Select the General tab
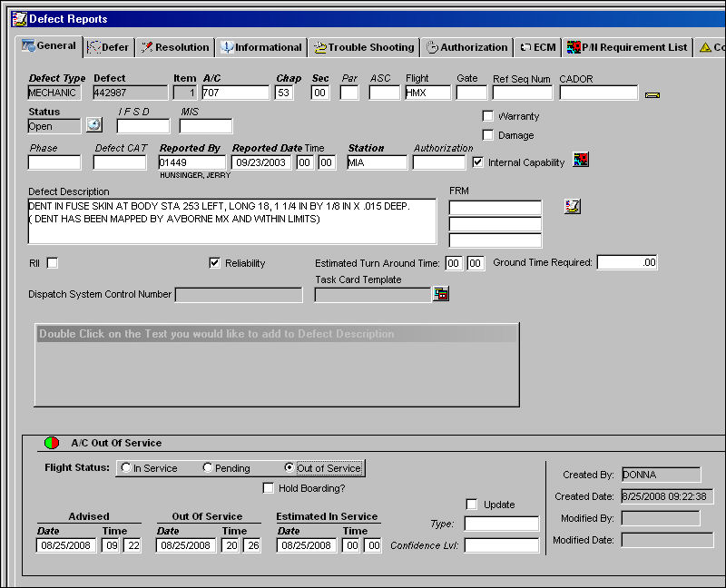Viewport: 726px width, 588px height. point(49,46)
